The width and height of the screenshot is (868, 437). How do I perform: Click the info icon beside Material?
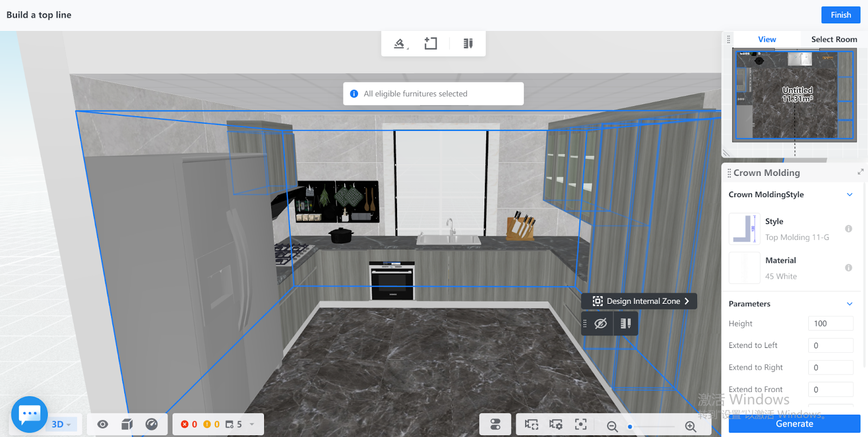tap(848, 268)
